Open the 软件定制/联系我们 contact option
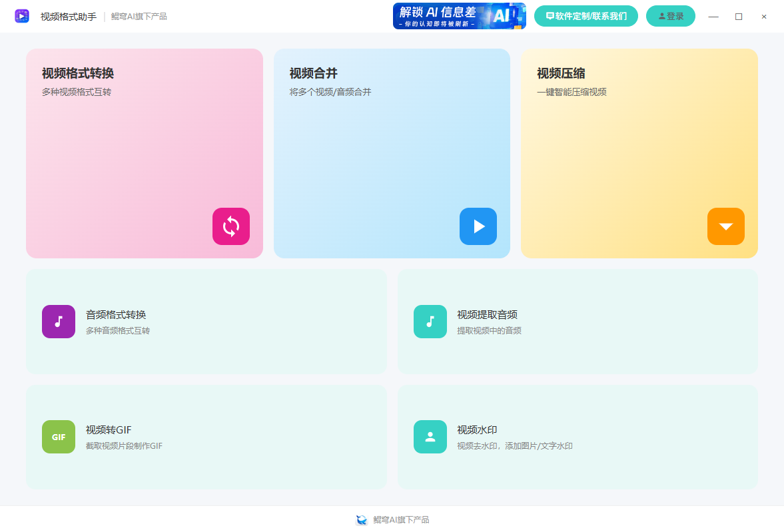Screen dimensions: 784x532 [586, 15]
